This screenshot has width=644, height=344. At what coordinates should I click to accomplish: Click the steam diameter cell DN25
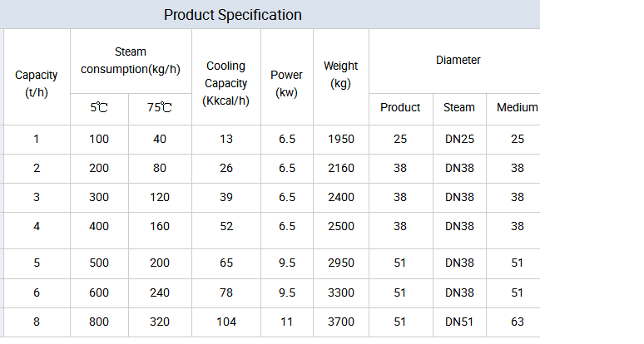tap(459, 139)
